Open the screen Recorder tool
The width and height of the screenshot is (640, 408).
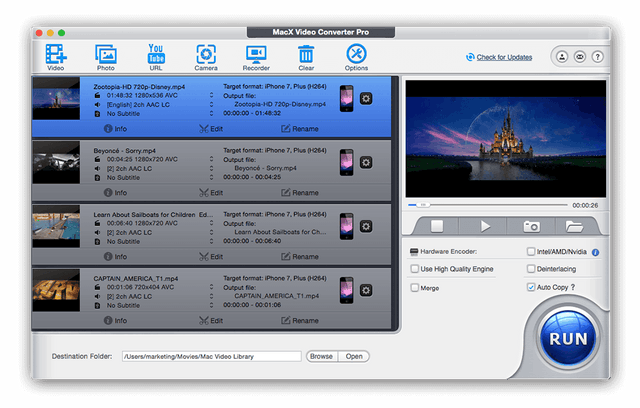pos(257,56)
